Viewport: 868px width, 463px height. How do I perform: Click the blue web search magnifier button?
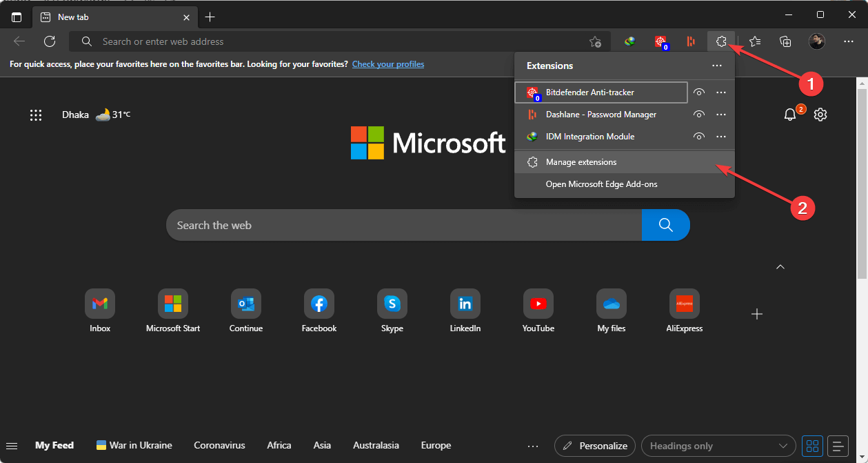[x=665, y=225]
